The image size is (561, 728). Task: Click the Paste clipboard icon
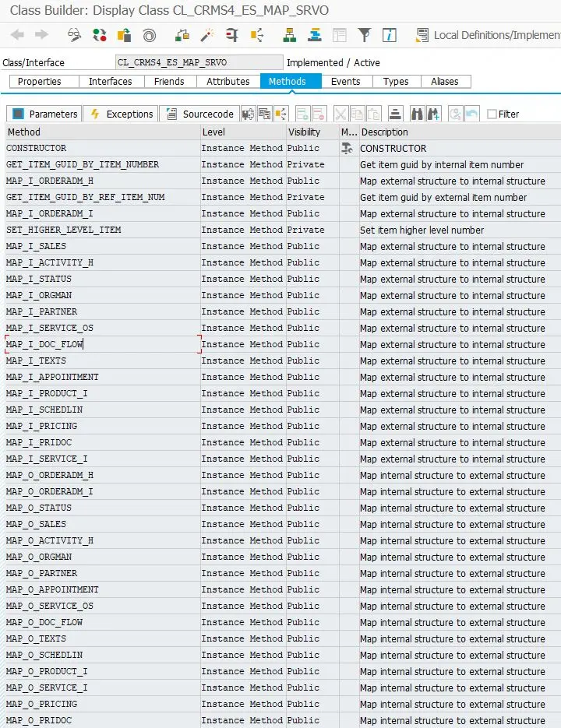point(373,114)
